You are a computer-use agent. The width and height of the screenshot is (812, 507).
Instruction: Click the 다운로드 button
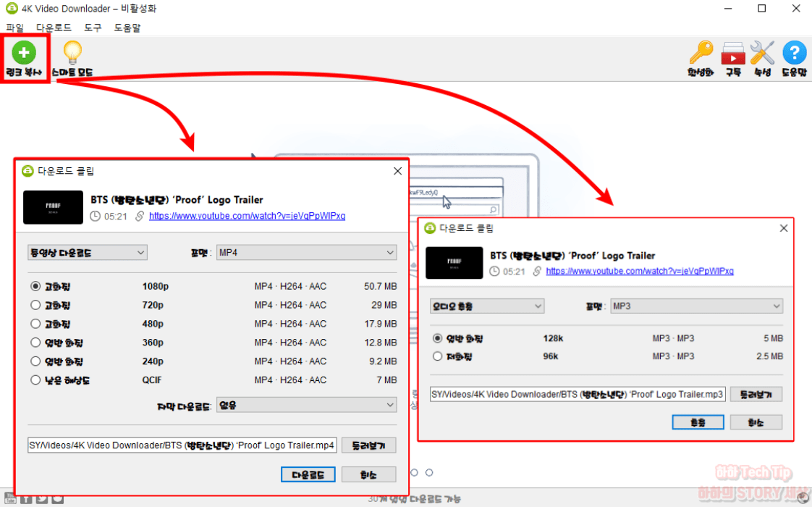(308, 474)
